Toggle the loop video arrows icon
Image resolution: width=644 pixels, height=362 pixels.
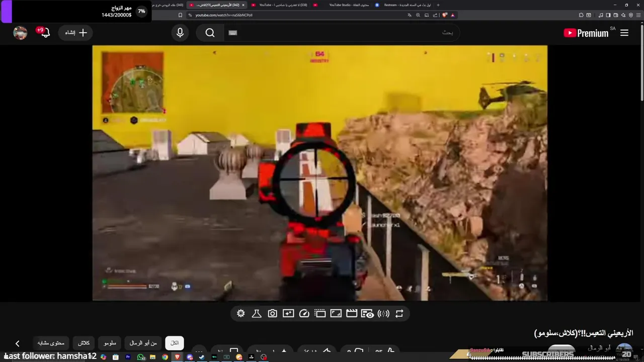click(x=399, y=314)
